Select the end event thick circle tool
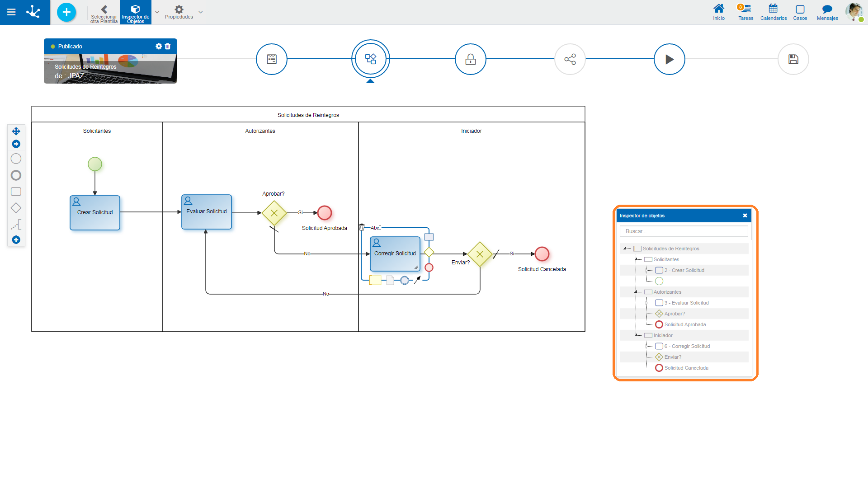The height and width of the screenshot is (488, 868). [x=16, y=175]
